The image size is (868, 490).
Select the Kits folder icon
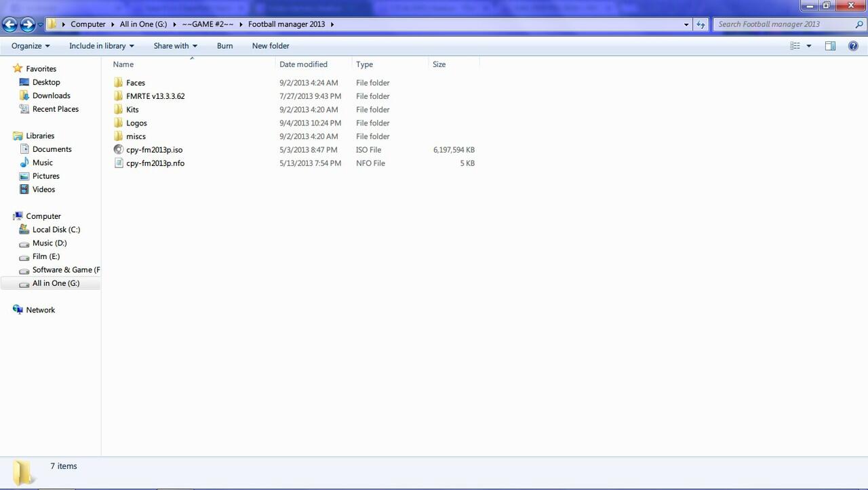coord(119,110)
